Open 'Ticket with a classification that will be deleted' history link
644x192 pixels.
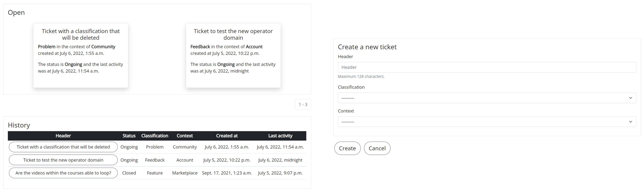[x=63, y=147]
